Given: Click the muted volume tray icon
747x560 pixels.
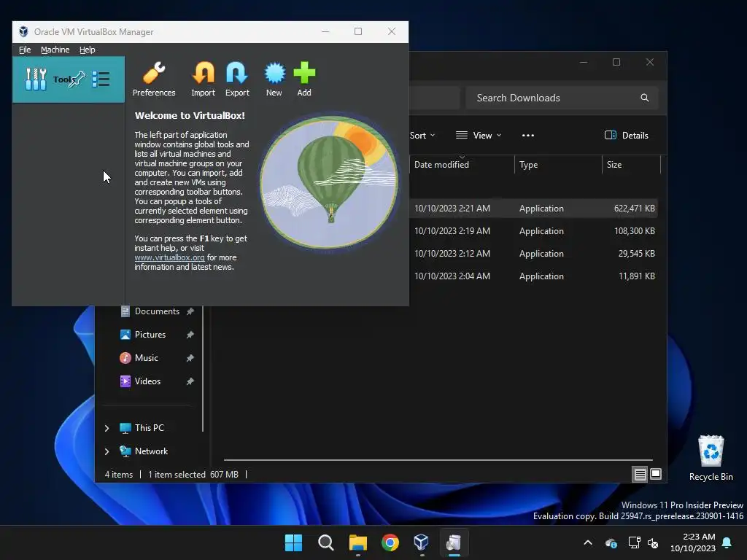Looking at the screenshot, I should click(x=653, y=542).
